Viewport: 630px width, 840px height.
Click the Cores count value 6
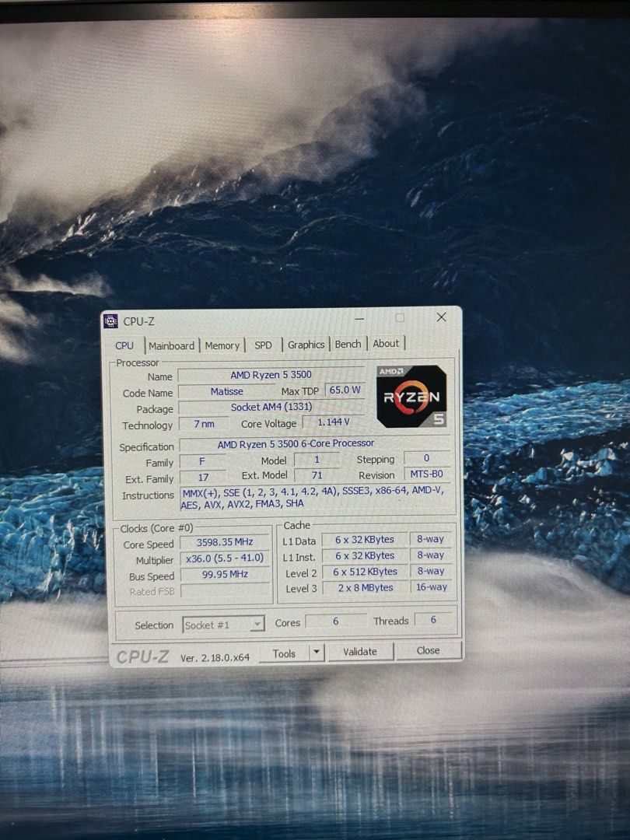tap(335, 621)
